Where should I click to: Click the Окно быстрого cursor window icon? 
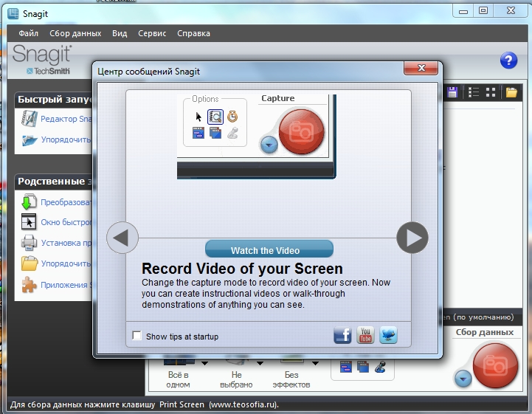tap(29, 222)
